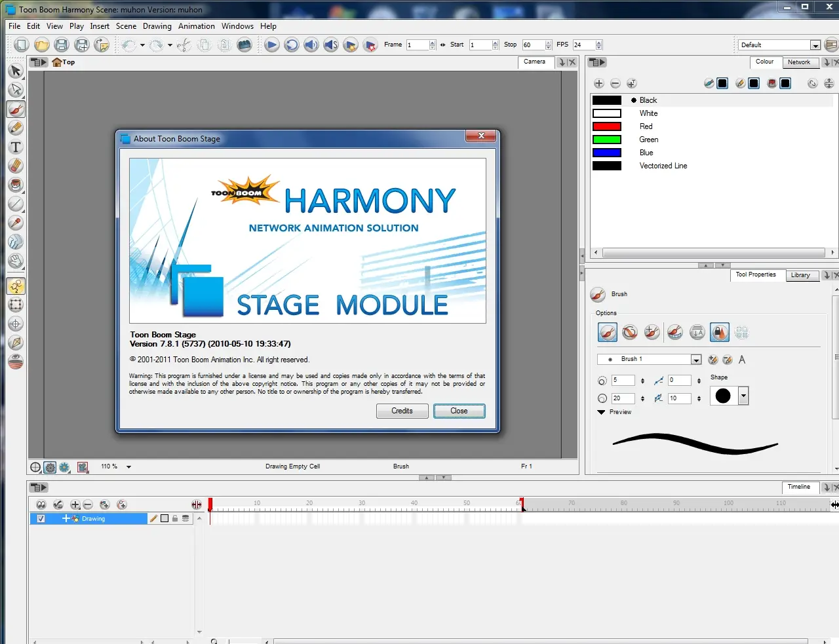Select the Hand grabber tool

(x=16, y=261)
